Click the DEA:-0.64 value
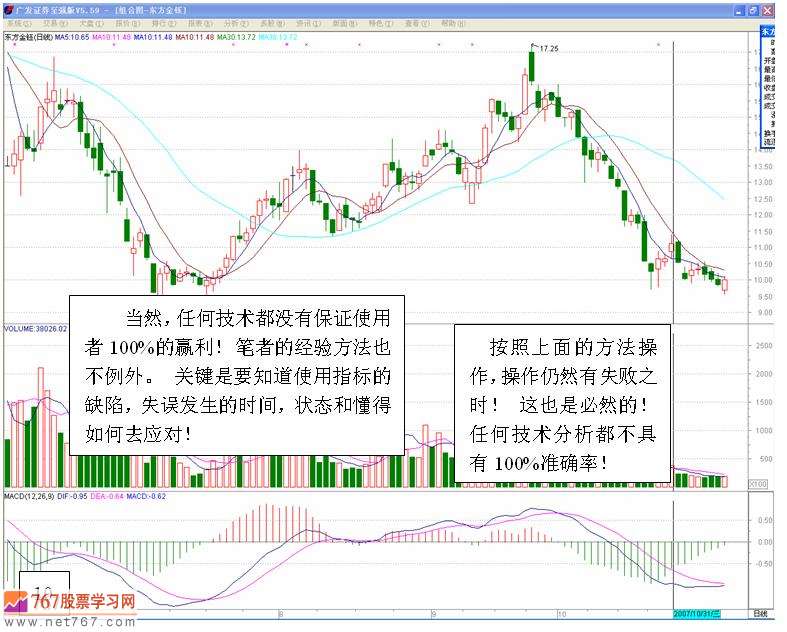This screenshot has height=632, width=787. 107,496
